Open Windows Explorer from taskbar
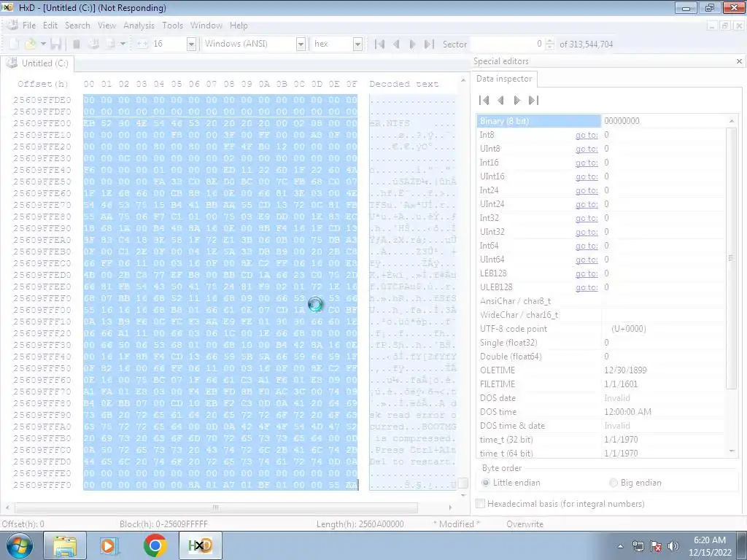The width and height of the screenshot is (747, 560). [65, 545]
